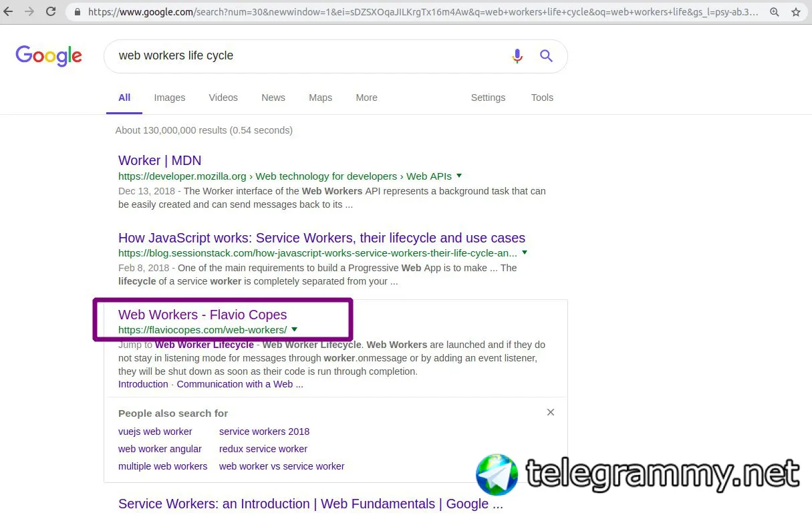Open the Tools option
812x515 pixels.
(542, 98)
